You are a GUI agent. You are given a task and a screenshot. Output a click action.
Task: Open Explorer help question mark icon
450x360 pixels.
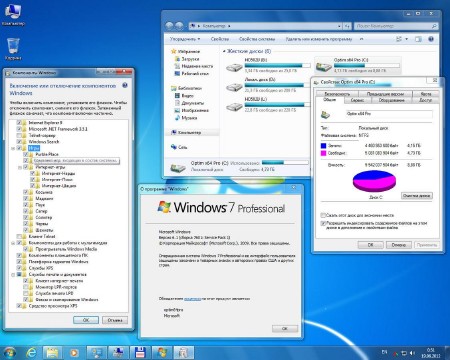click(x=431, y=39)
